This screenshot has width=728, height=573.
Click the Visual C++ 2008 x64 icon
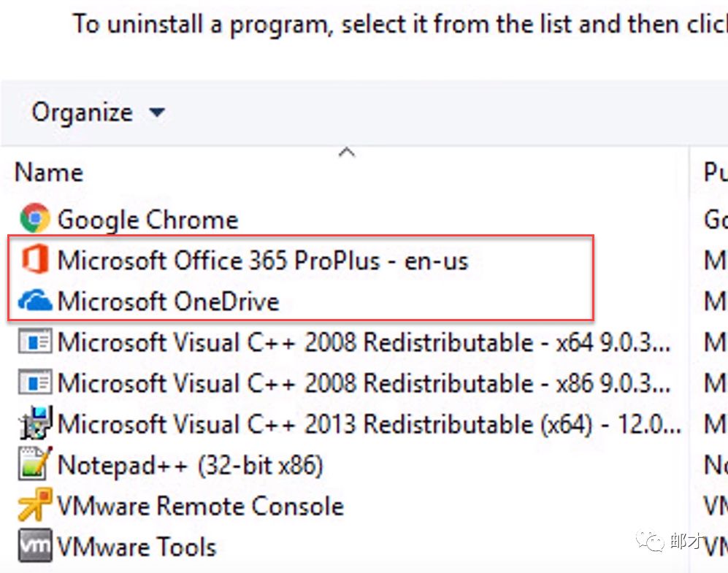(34, 342)
